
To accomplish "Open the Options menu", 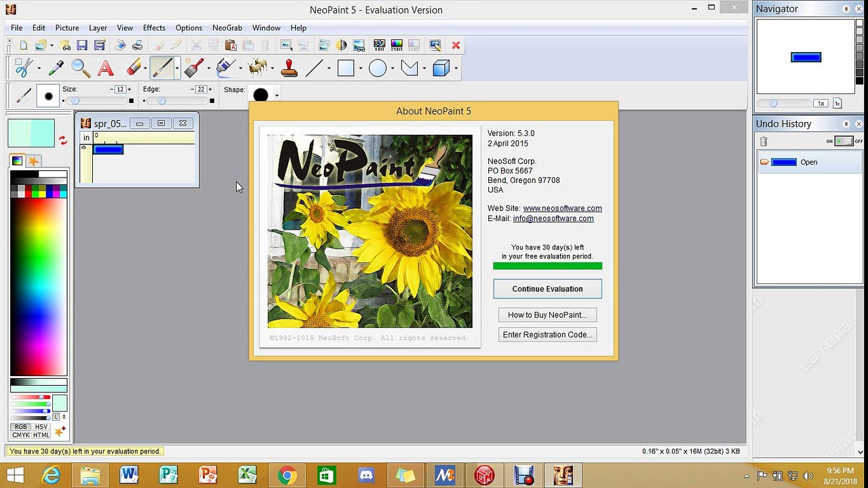I will point(189,28).
